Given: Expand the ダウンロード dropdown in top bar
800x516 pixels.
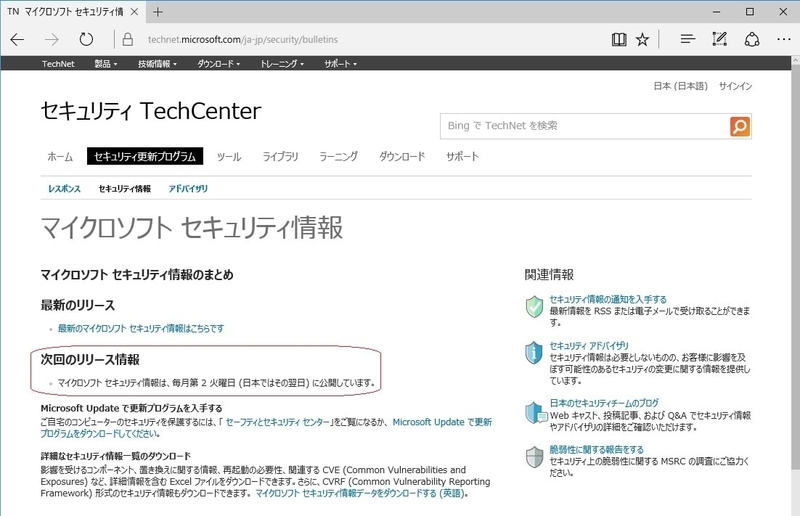Looking at the screenshot, I should [218, 64].
